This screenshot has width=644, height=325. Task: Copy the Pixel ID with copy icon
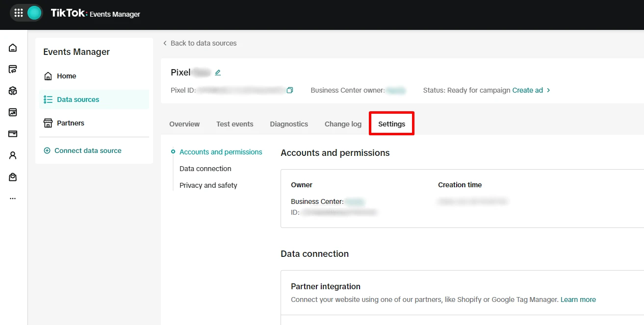click(290, 90)
